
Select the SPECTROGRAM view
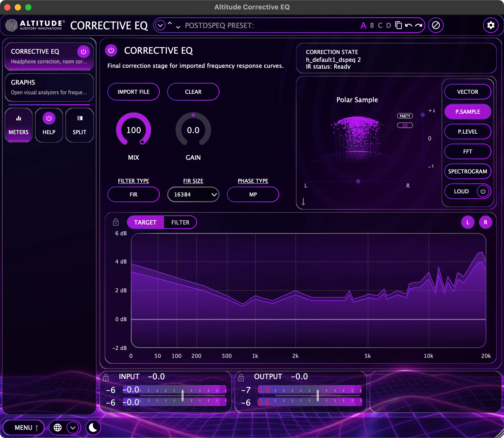(x=468, y=172)
